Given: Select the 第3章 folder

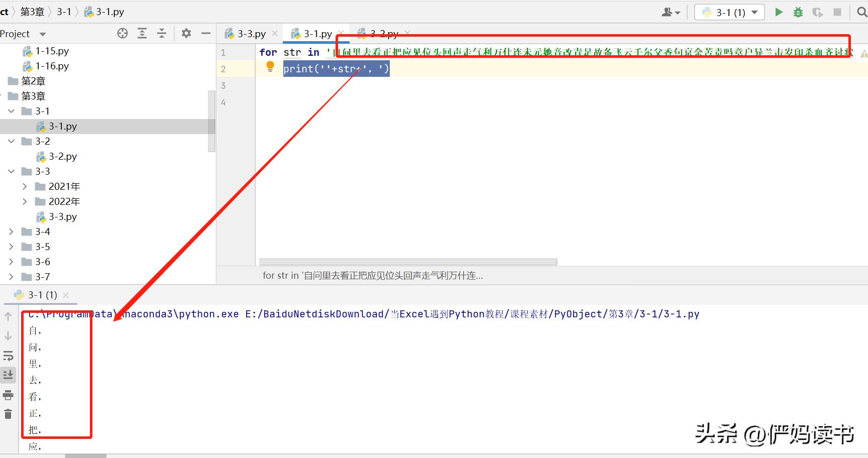Looking at the screenshot, I should 27,96.
